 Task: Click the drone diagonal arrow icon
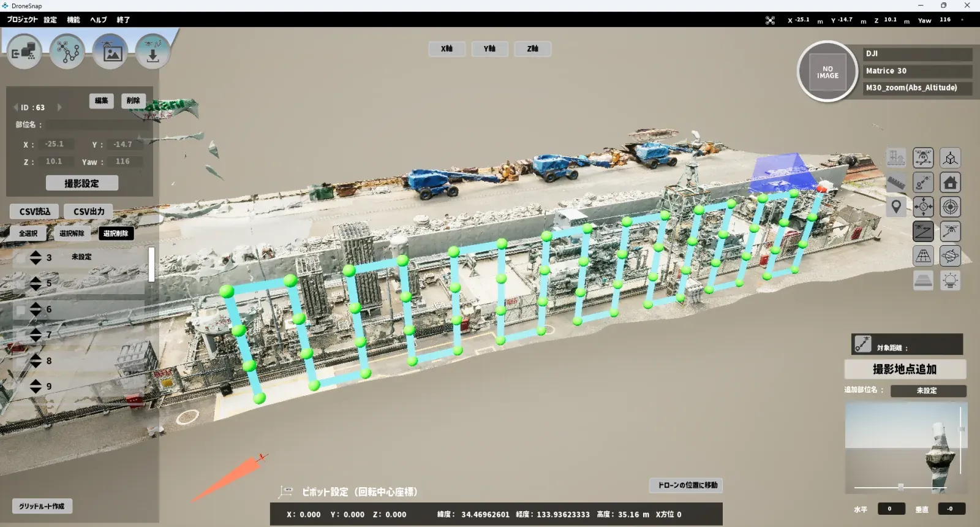[950, 232]
